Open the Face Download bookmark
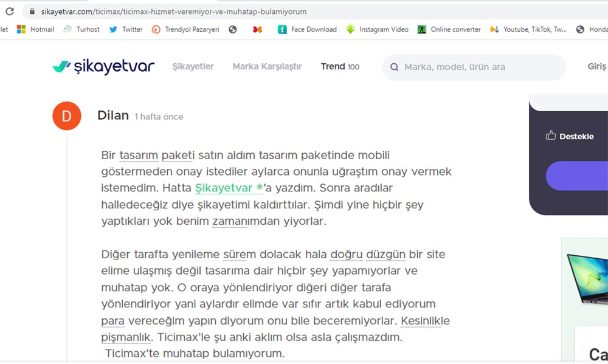The height and width of the screenshot is (364, 608). [307, 29]
